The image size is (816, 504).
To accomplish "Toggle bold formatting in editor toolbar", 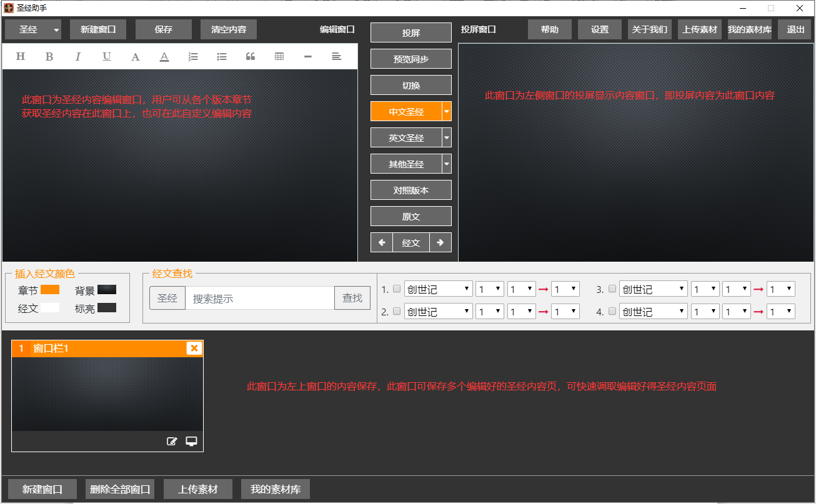I will [x=49, y=57].
